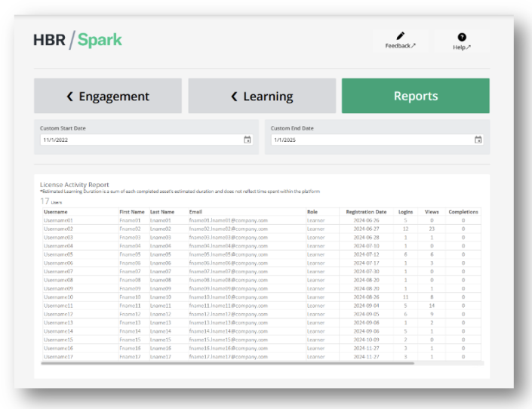This screenshot has width=532, height=409.
Task: Sort by the Logins column header
Action: (x=405, y=212)
